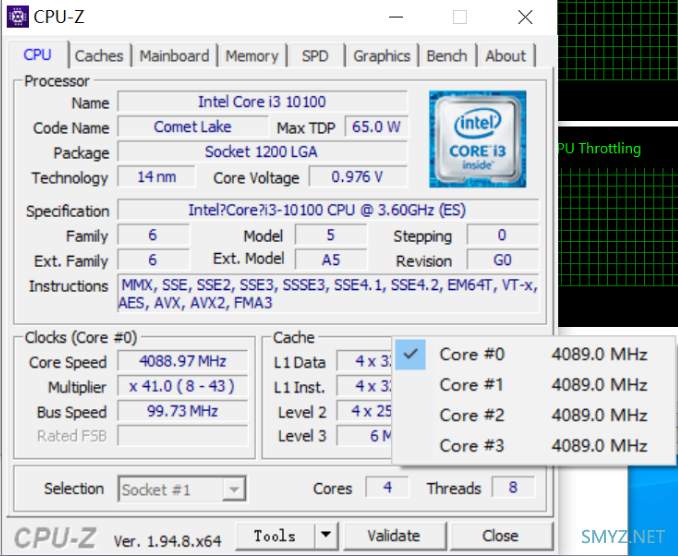Click the Specification field text
Screen dimensions: 678x556
[x=328, y=210]
